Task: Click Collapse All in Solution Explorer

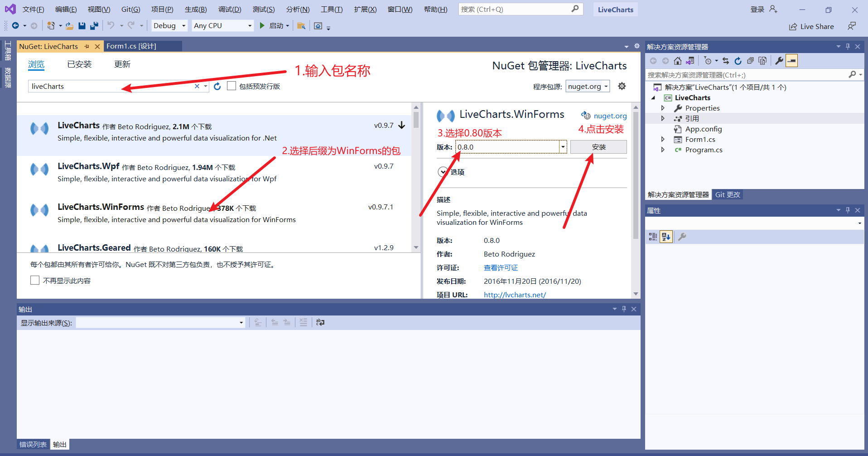Action: point(750,61)
